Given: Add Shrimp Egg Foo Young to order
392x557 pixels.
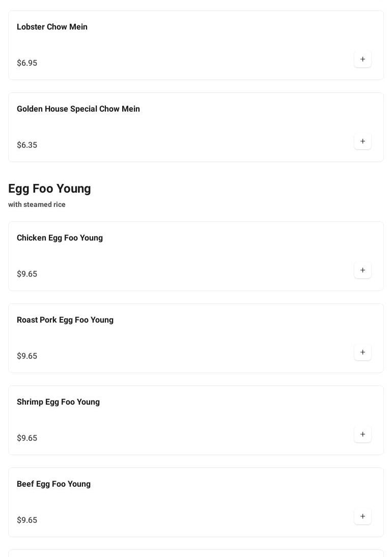Looking at the screenshot, I should [x=362, y=434].
